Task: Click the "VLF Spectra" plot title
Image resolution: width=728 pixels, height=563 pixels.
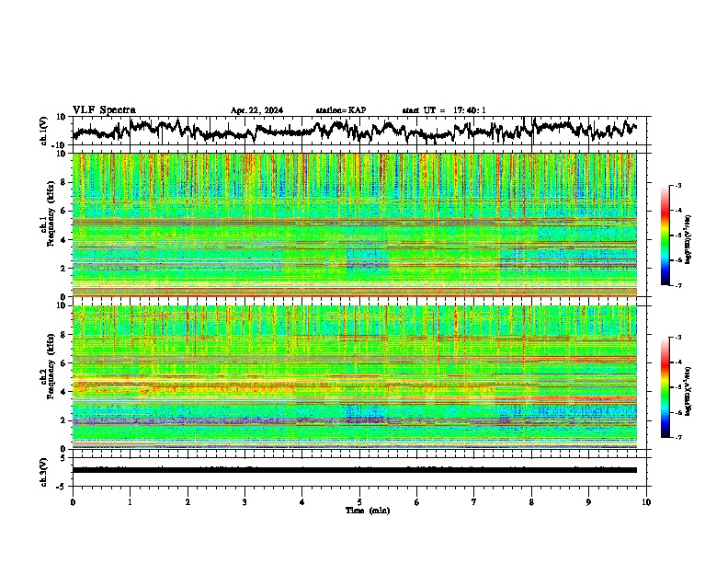Action: (x=104, y=109)
